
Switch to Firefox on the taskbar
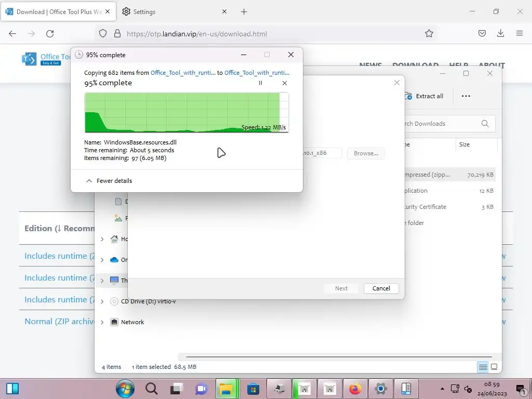(x=355, y=389)
